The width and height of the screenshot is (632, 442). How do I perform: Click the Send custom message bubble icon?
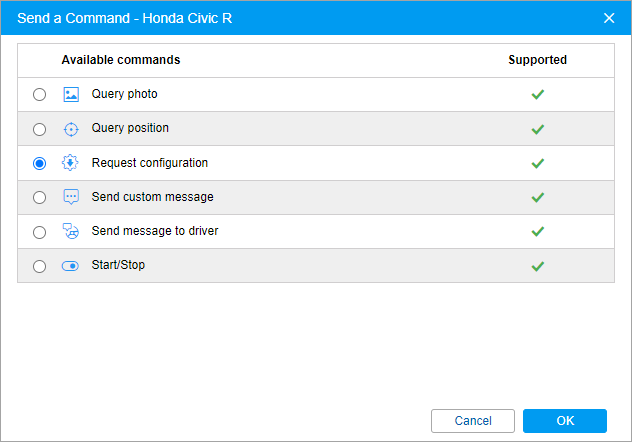pyautogui.click(x=70, y=197)
